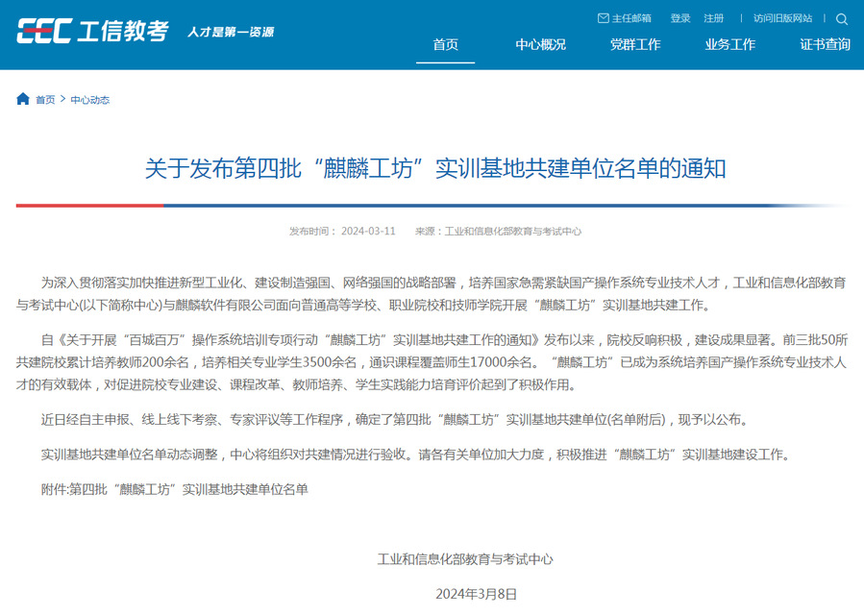Open the 党群工作 menu
The width and height of the screenshot is (864, 616).
(635, 44)
